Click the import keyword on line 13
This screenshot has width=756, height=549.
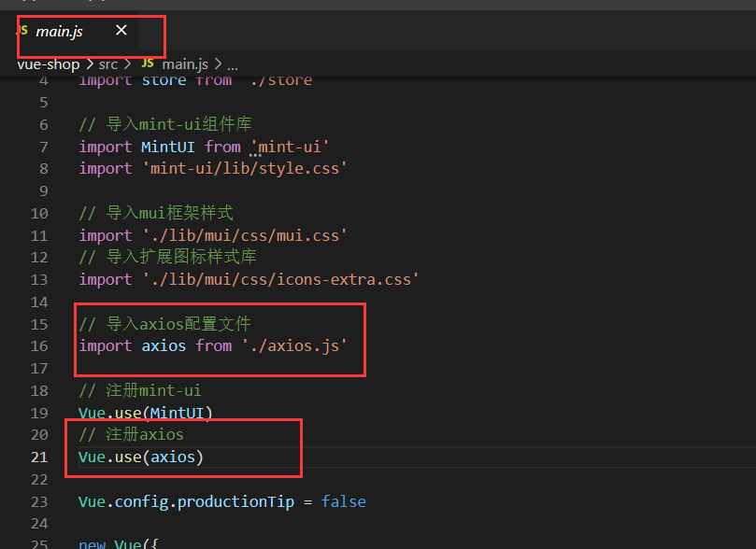coord(105,279)
